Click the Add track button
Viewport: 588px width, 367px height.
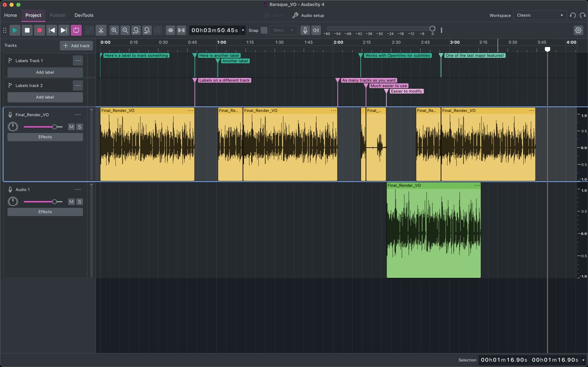[76, 46]
